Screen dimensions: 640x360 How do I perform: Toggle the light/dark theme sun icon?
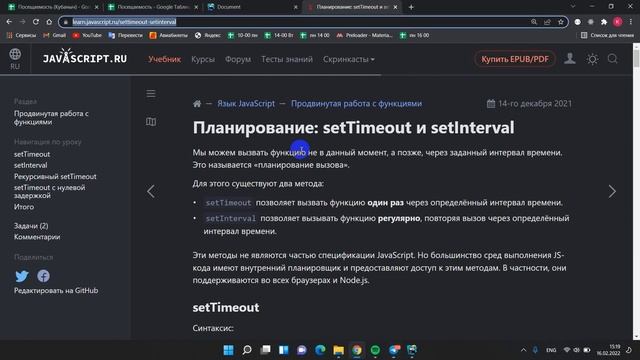tap(592, 59)
